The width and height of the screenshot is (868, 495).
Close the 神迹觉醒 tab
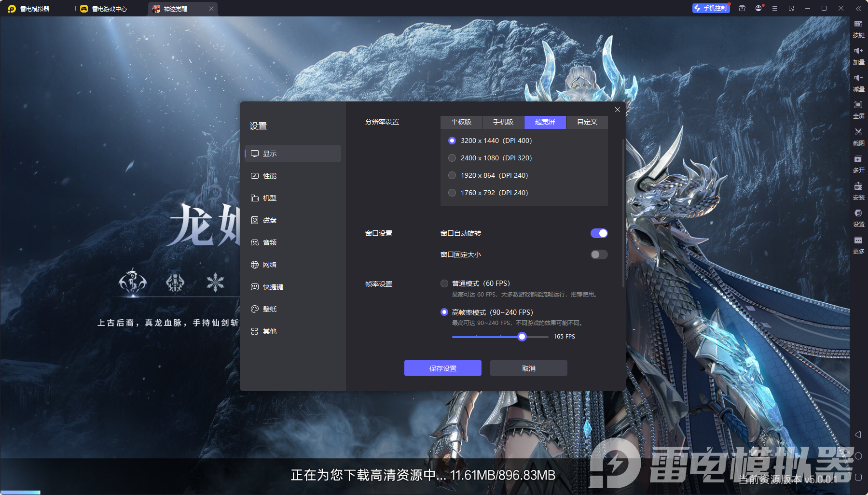pos(211,9)
